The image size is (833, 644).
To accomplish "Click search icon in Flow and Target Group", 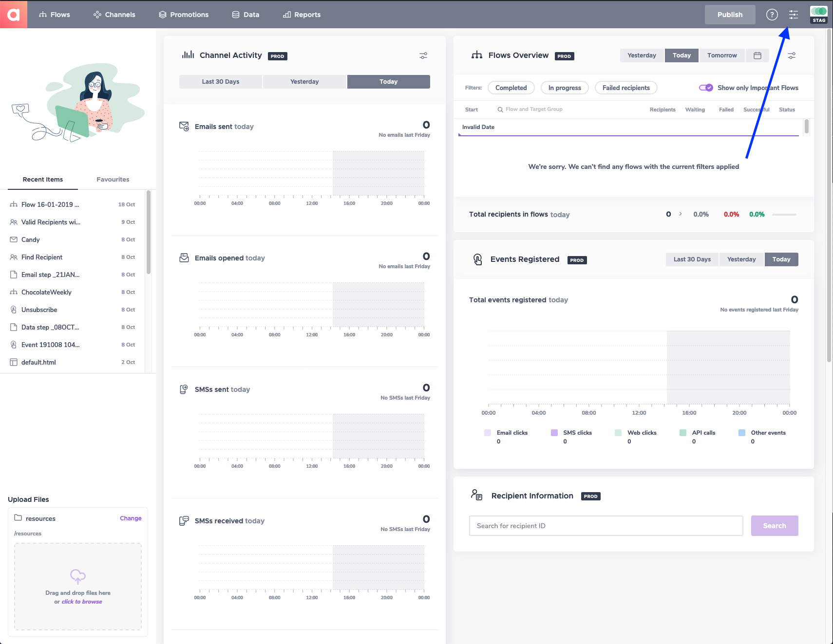I will coord(500,110).
